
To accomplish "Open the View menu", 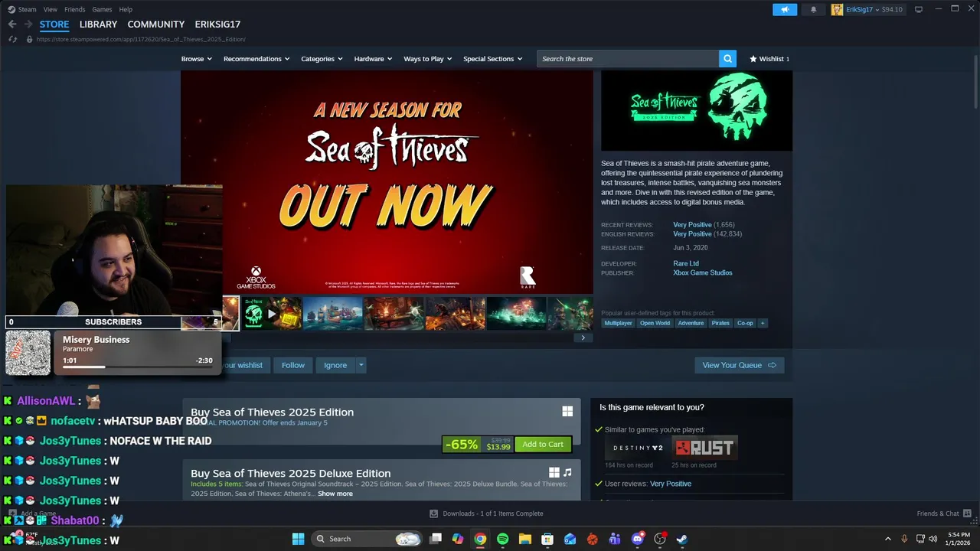I will click(x=51, y=9).
